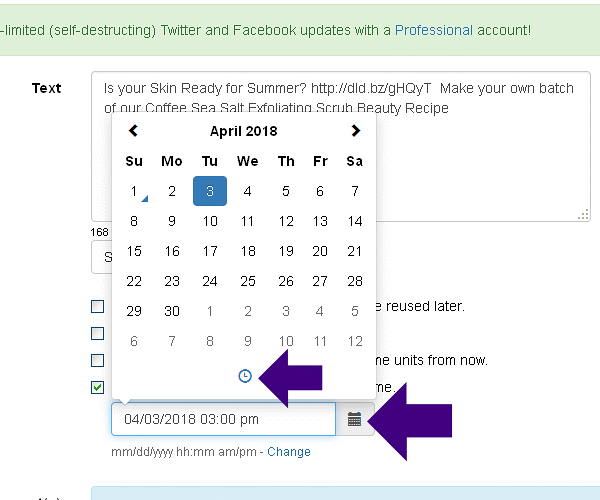Choose Friday April 13 date
The width and height of the screenshot is (600, 500).
(x=320, y=221)
